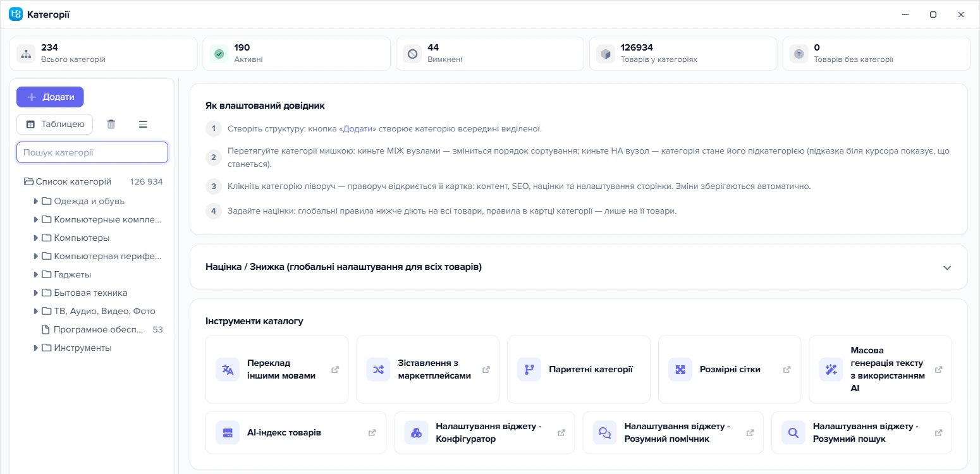Open Паритетні категорії branch icon
Image resolution: width=980 pixels, height=474 pixels.
coord(529,370)
